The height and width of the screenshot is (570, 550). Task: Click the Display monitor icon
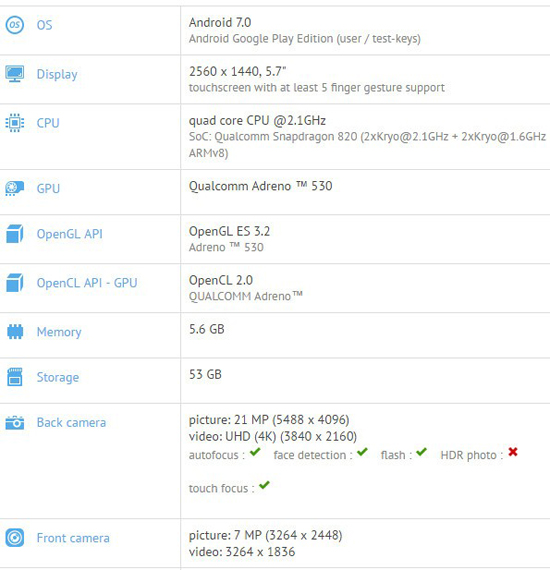15,74
